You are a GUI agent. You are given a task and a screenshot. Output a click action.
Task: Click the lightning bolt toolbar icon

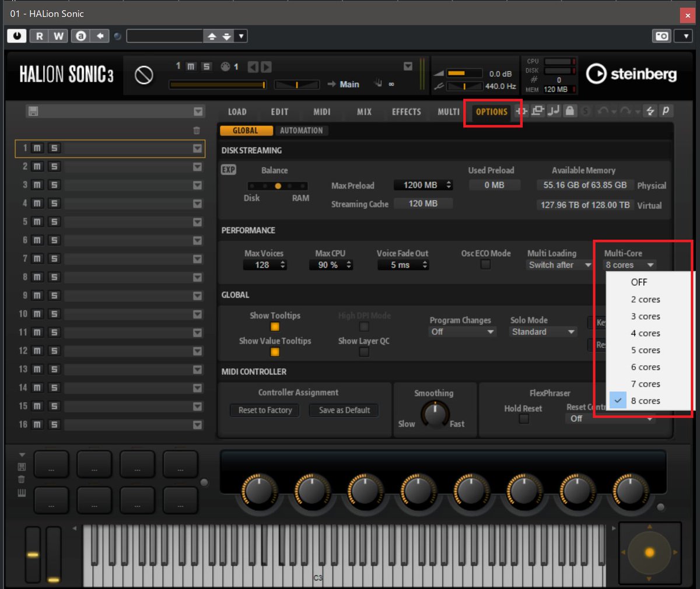pos(650,111)
